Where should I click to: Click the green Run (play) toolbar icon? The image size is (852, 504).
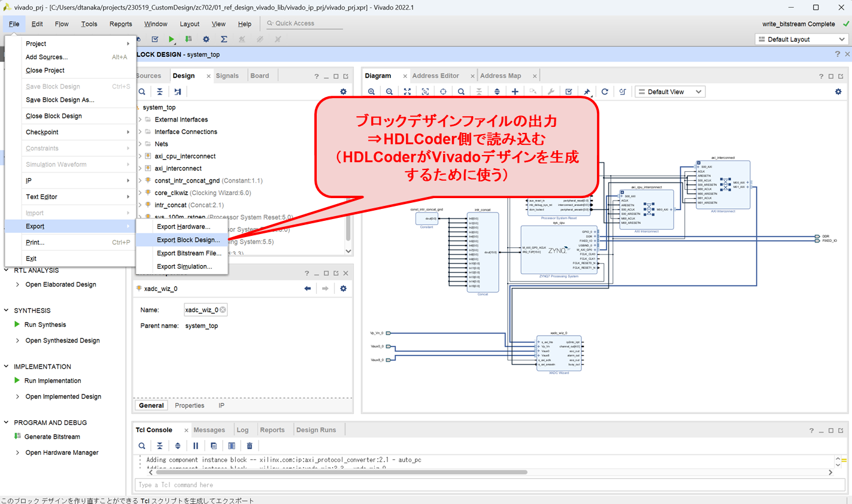tap(171, 39)
